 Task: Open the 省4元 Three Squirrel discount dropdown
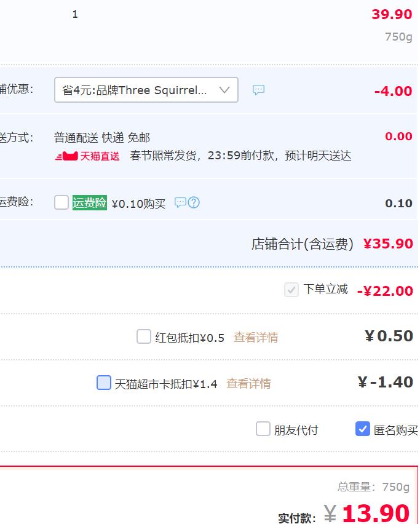coord(146,90)
